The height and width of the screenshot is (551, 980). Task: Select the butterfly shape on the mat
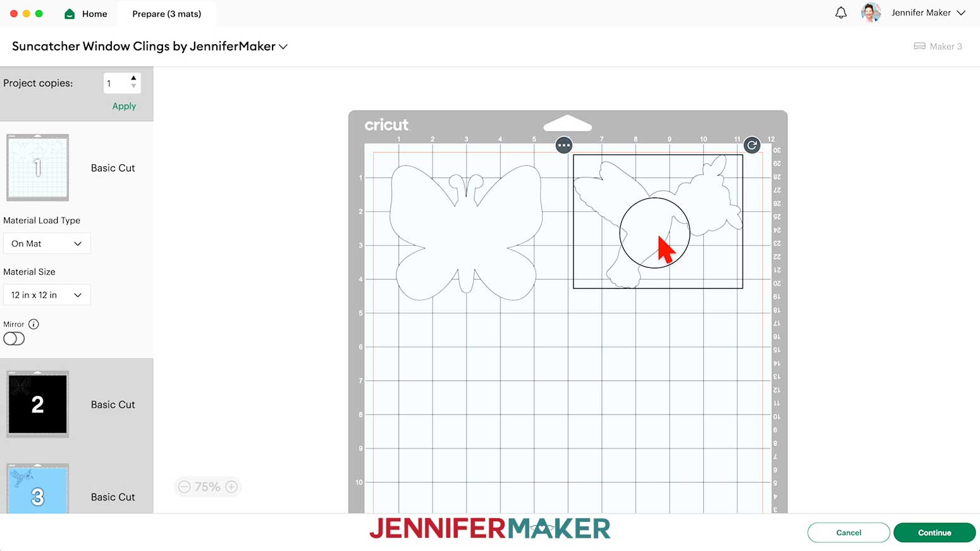point(466,232)
